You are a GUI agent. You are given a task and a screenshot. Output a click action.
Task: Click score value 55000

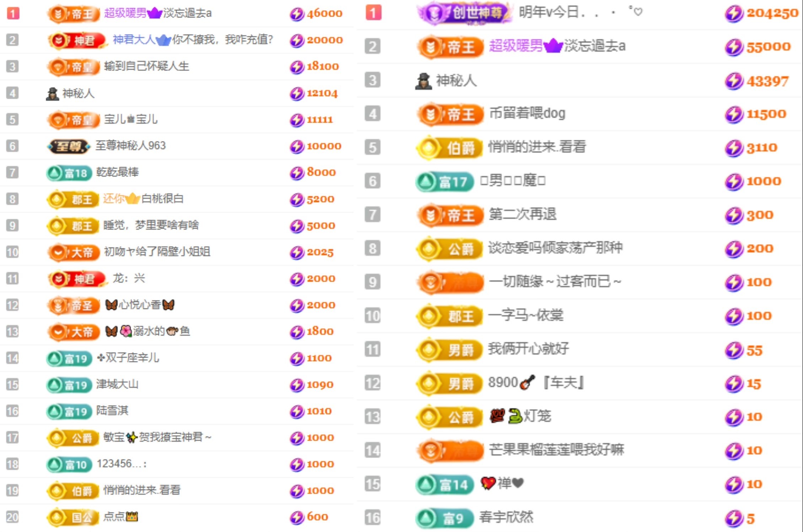(769, 47)
